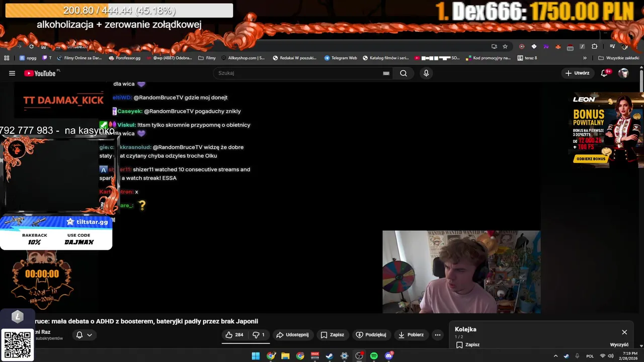Screen dimensions: 644x362
Task: Bookmark this page with the star icon
Action: [505, 46]
